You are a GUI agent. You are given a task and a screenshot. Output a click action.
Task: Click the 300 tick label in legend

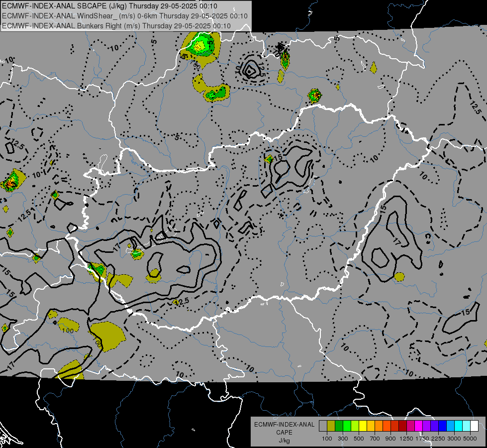(x=343, y=439)
